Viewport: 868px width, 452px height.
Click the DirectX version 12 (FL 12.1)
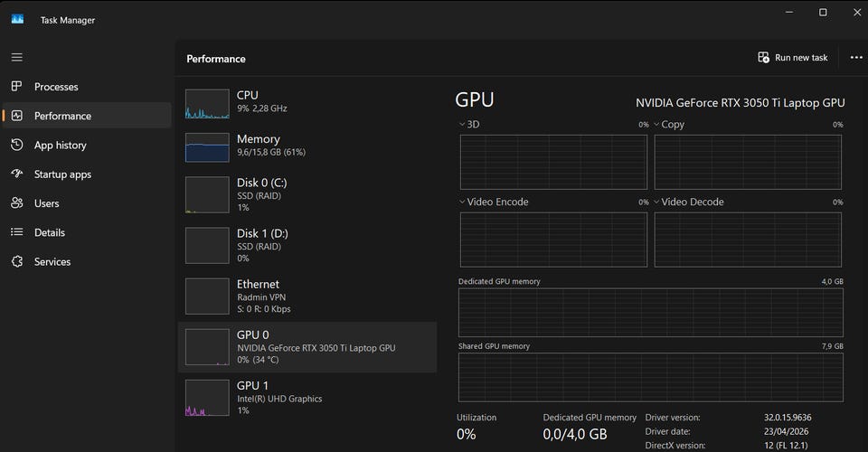pos(786,446)
